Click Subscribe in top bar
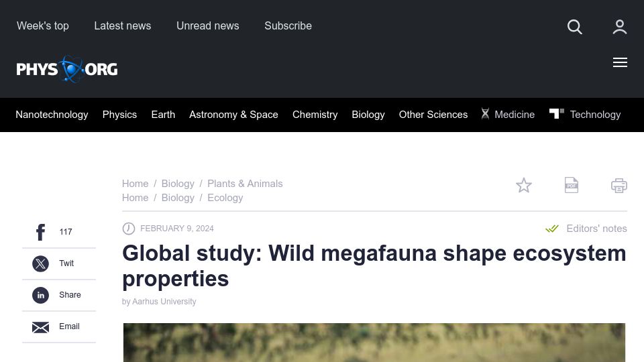Image resolution: width=644 pixels, height=362 pixels. tap(288, 26)
